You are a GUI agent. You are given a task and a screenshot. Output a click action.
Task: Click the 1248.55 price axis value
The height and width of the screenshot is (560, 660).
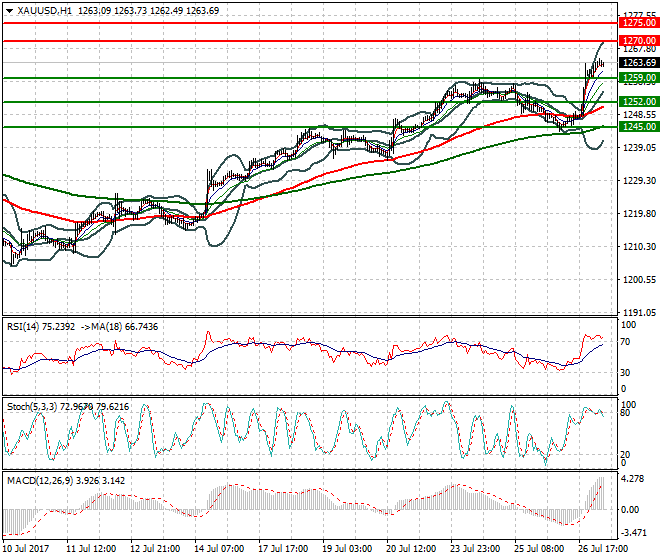click(x=639, y=115)
